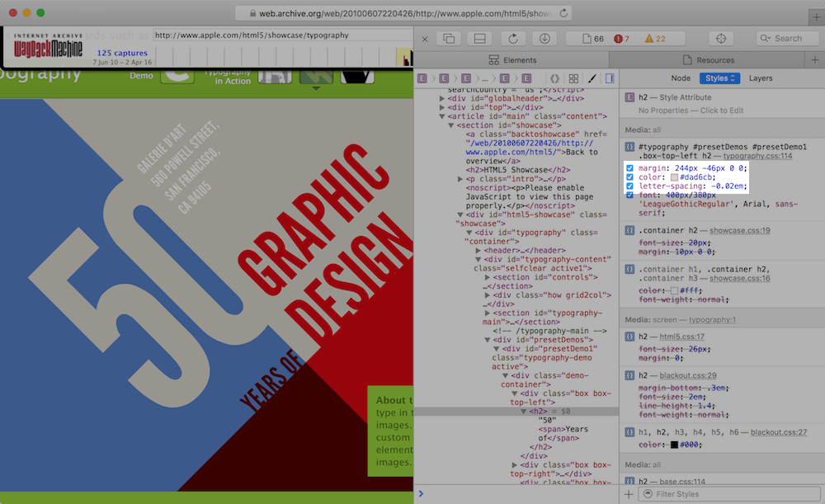Add a new style rule with plus
The height and width of the screenshot is (504, 825).
(x=629, y=494)
